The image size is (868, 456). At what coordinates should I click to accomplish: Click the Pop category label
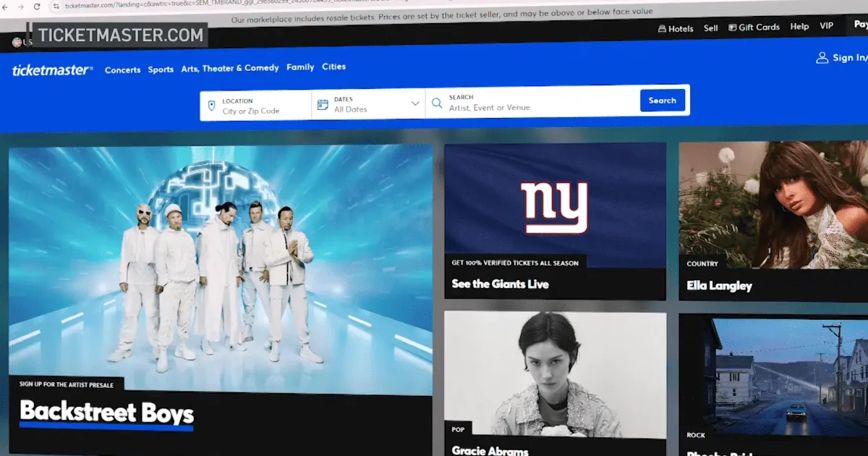click(x=458, y=430)
